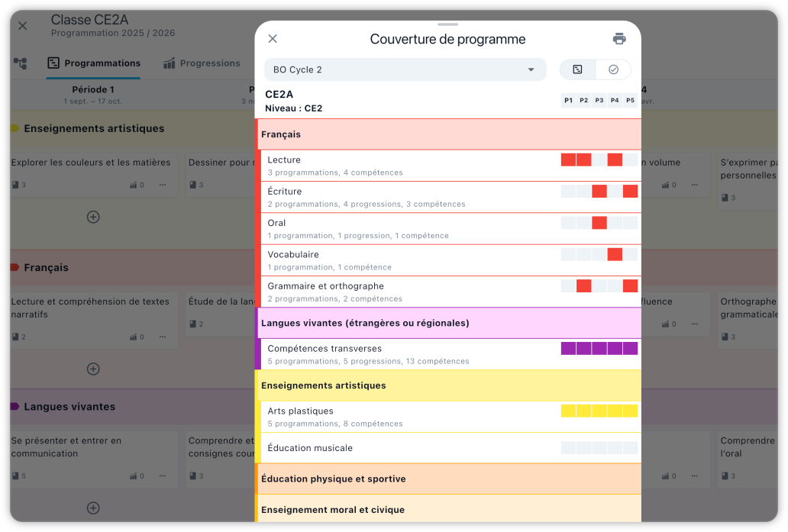Viewport: 788px width, 532px height.
Task: Click book icon on Se présenter et entrer card
Action: (15, 476)
